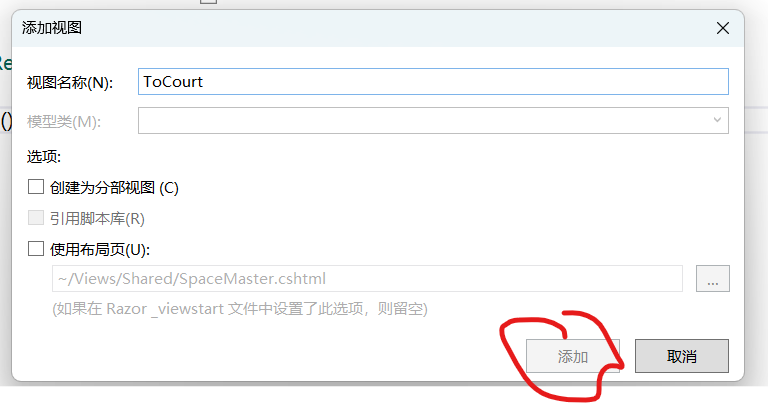
Task: Click the 使用布局页(U) label text
Action: coord(99,250)
